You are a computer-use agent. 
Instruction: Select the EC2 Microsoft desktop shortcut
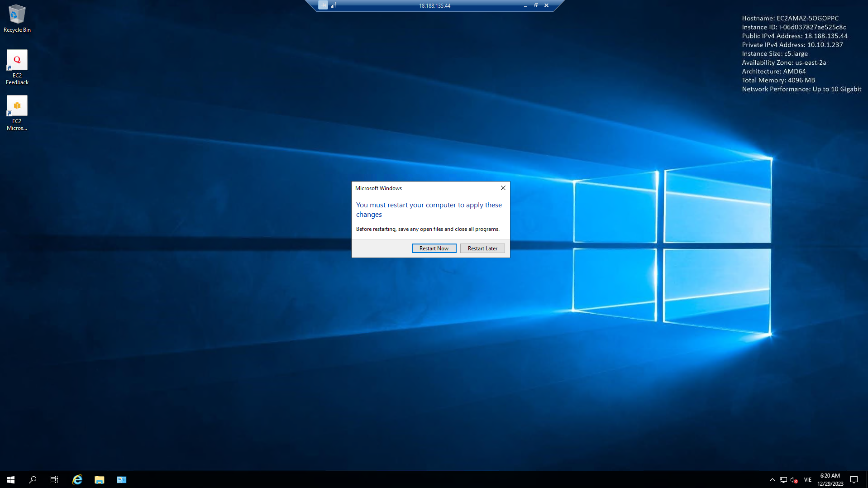pyautogui.click(x=17, y=112)
